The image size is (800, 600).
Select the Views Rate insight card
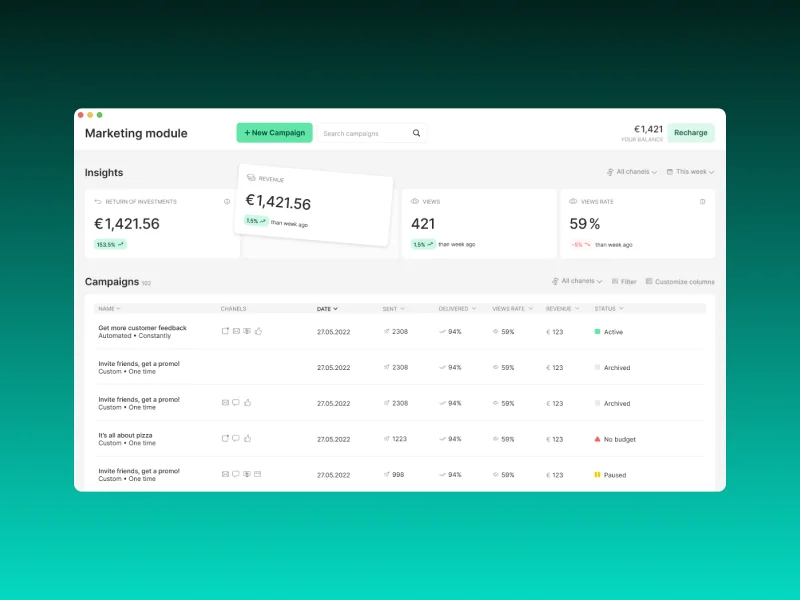pos(638,223)
